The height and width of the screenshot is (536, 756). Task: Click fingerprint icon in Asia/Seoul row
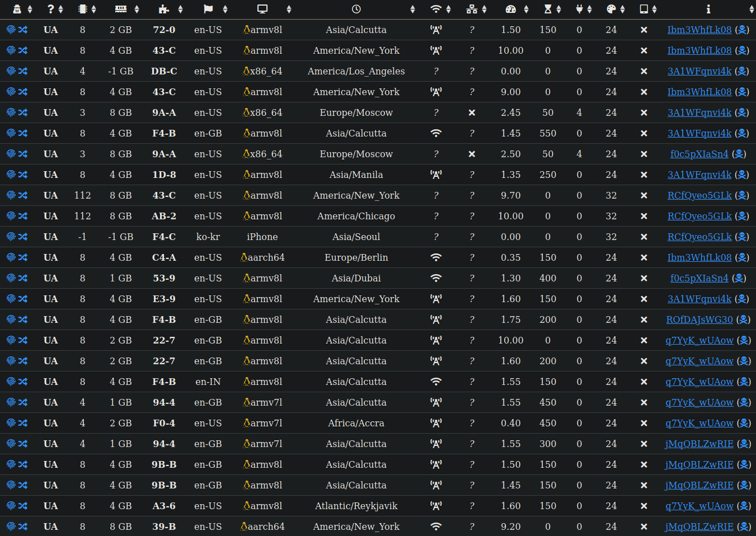click(x=11, y=237)
